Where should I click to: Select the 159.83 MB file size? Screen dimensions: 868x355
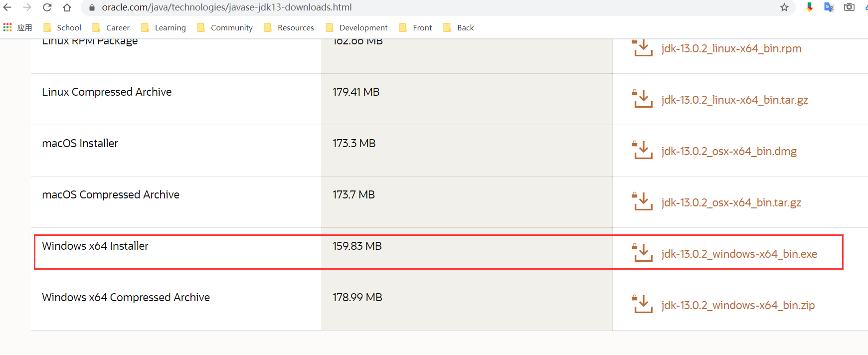(x=357, y=246)
